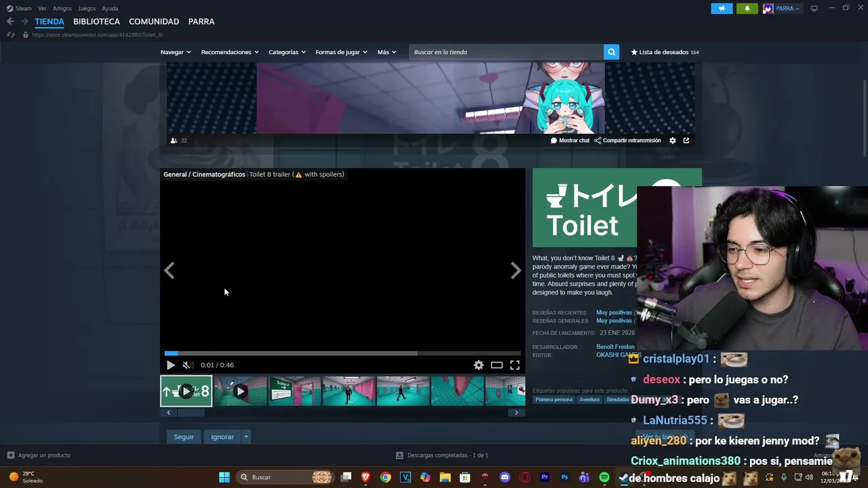Open the Primera persona tag
Image resolution: width=868 pixels, height=488 pixels.
pyautogui.click(x=554, y=399)
